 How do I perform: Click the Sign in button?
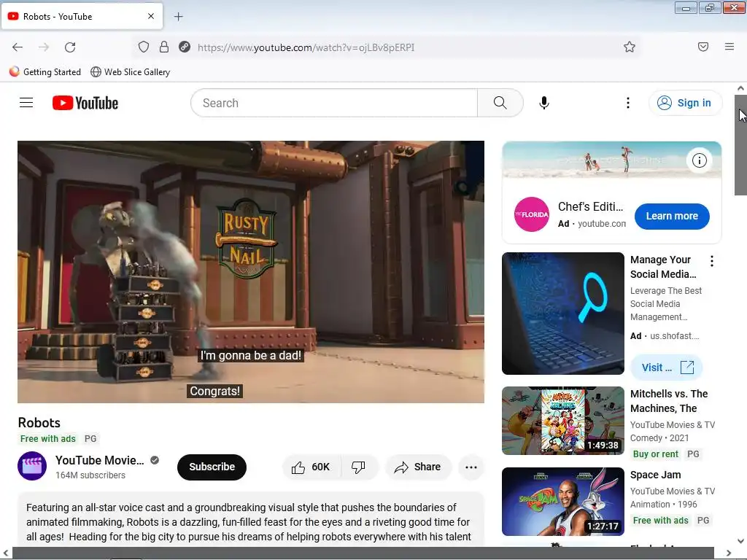click(x=685, y=103)
